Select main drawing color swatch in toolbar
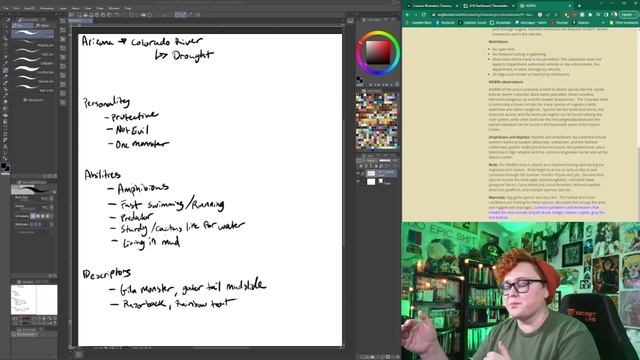This screenshot has width=640, height=360. [x=4, y=165]
